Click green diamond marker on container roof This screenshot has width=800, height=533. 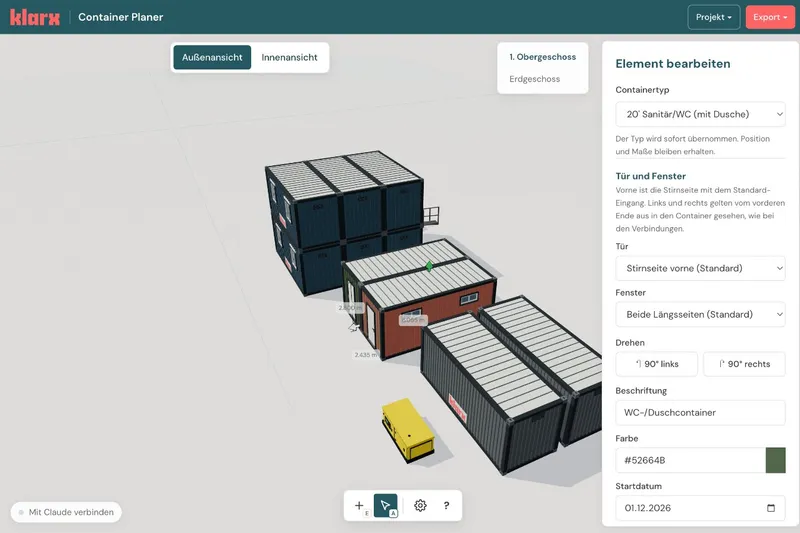[429, 266]
